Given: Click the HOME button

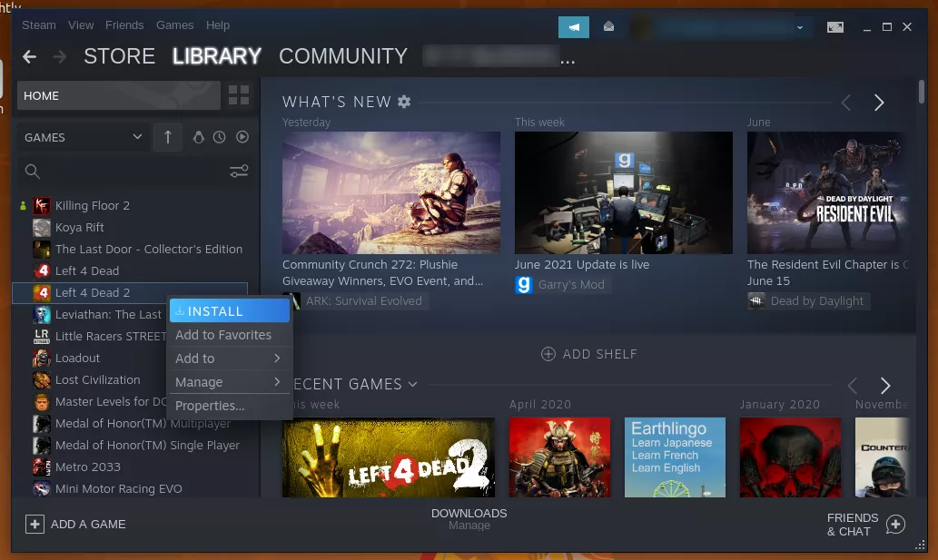Looking at the screenshot, I should [x=118, y=95].
